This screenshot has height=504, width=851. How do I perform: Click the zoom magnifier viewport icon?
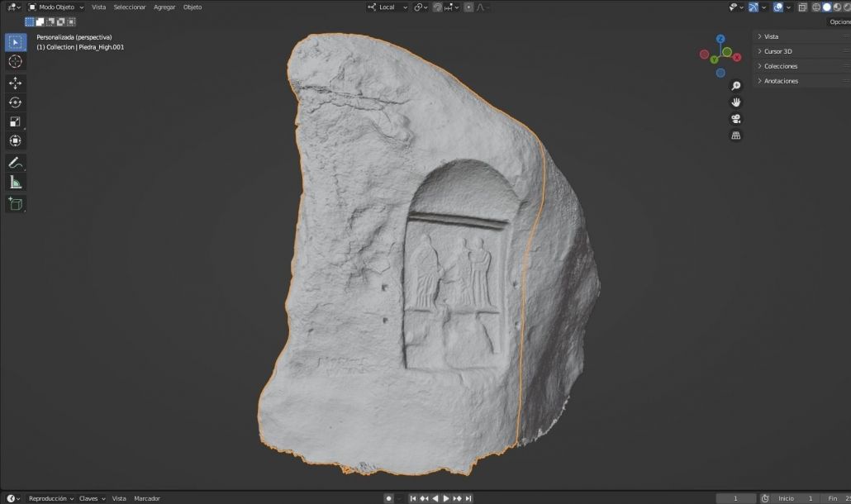click(x=736, y=86)
